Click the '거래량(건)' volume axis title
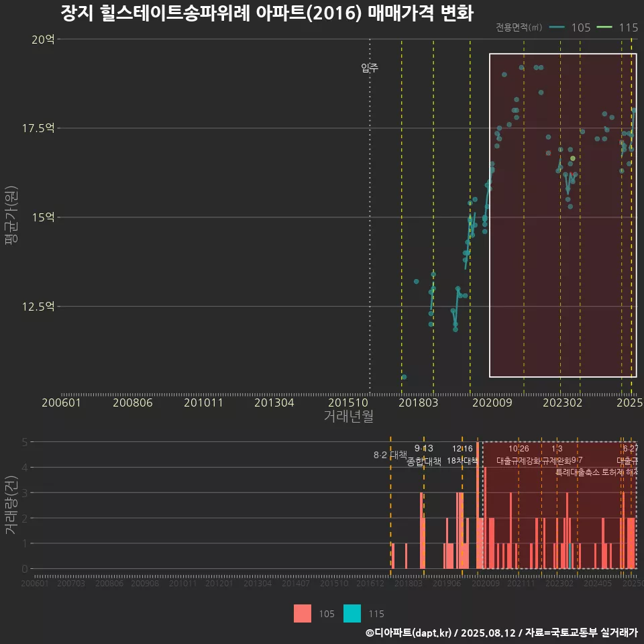This screenshot has width=644, height=644. tap(11, 504)
